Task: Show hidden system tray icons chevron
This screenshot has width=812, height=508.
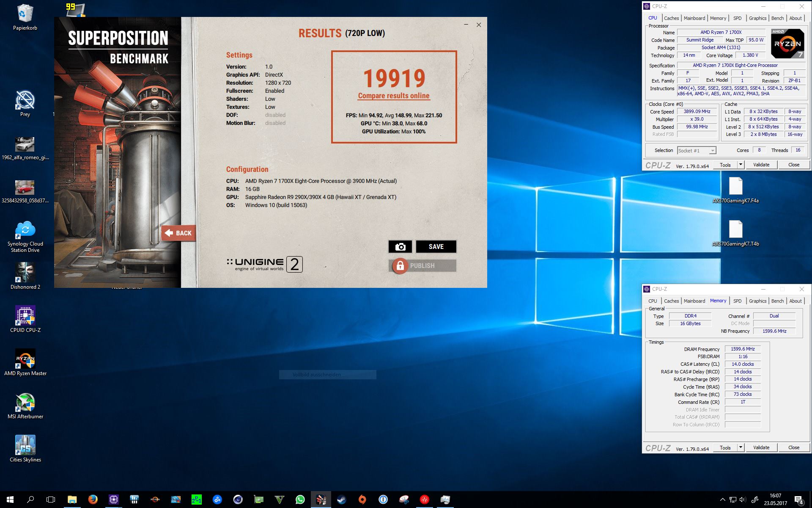Action: 722,500
